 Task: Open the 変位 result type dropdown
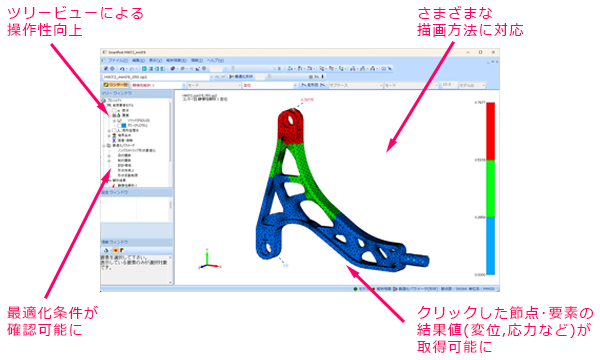pos(295,85)
